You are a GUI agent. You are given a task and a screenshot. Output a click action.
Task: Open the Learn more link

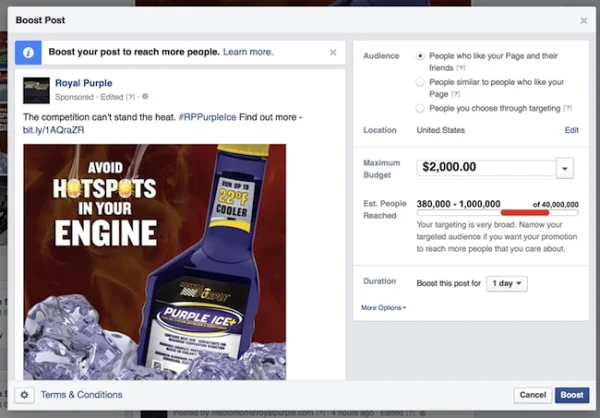tap(248, 52)
